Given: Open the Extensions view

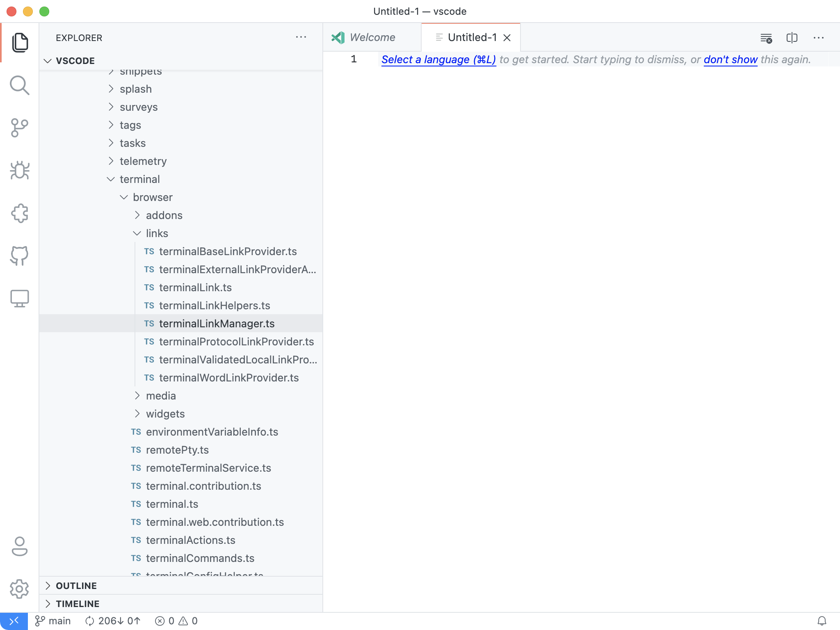Looking at the screenshot, I should (19, 213).
